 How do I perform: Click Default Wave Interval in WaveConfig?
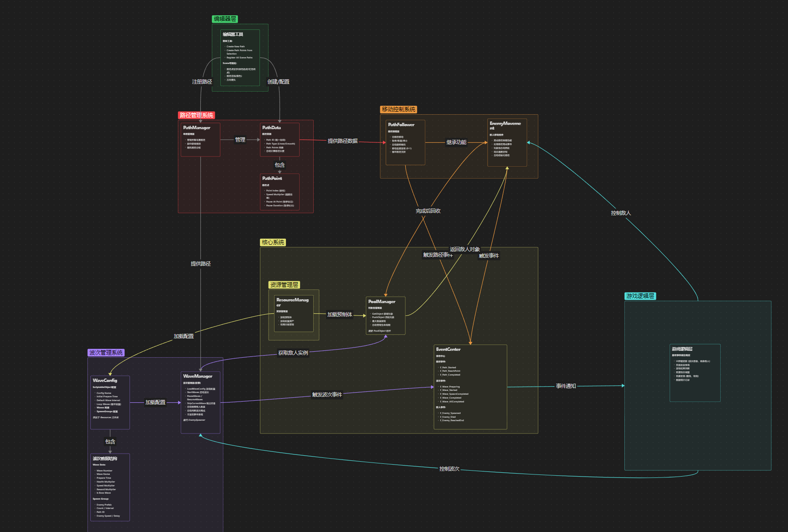coord(108,400)
